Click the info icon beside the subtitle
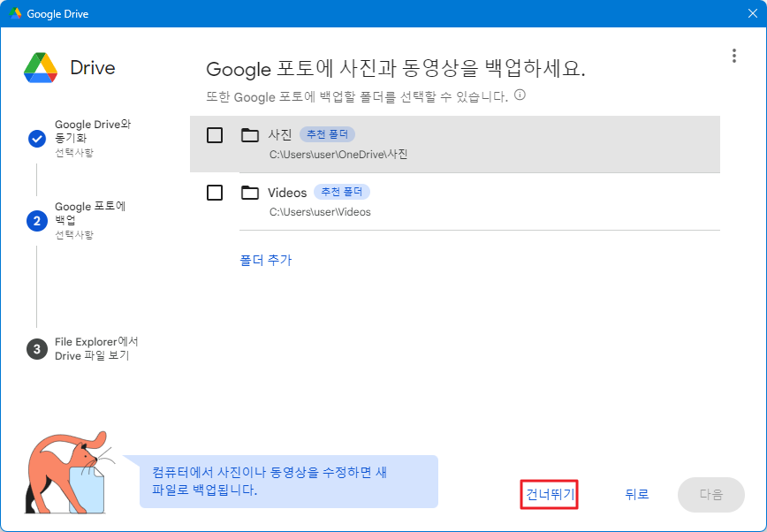 coord(520,95)
